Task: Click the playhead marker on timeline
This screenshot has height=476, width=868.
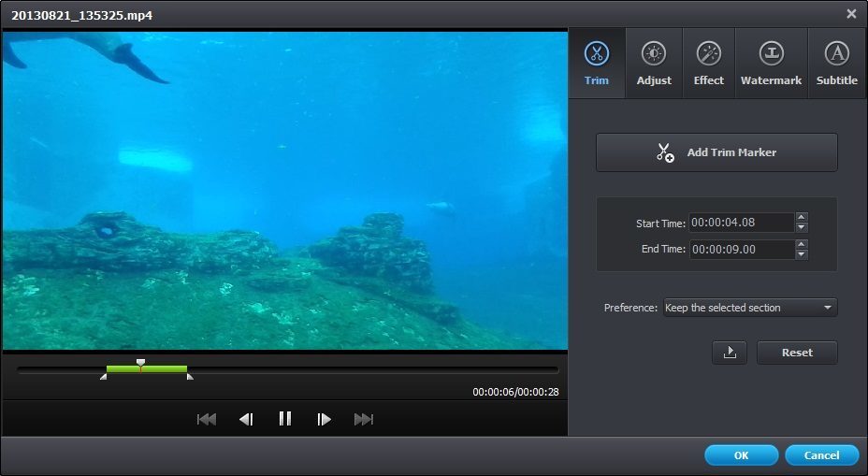Action: [x=141, y=363]
